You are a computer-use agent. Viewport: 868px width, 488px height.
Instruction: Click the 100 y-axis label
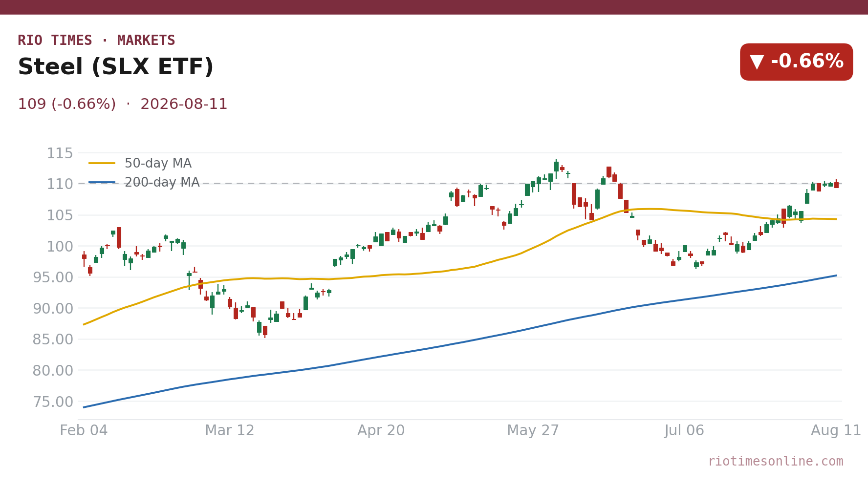pos(60,247)
